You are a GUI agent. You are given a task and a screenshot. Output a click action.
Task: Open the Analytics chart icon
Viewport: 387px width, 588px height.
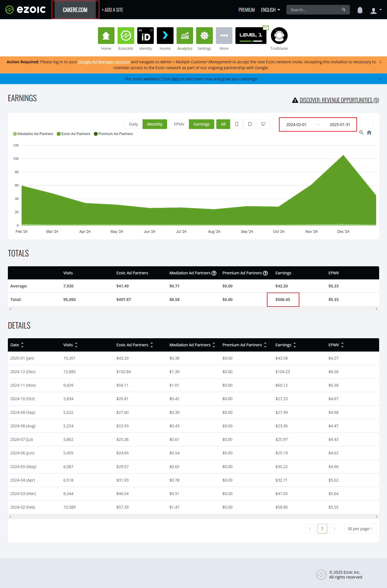[x=185, y=35]
